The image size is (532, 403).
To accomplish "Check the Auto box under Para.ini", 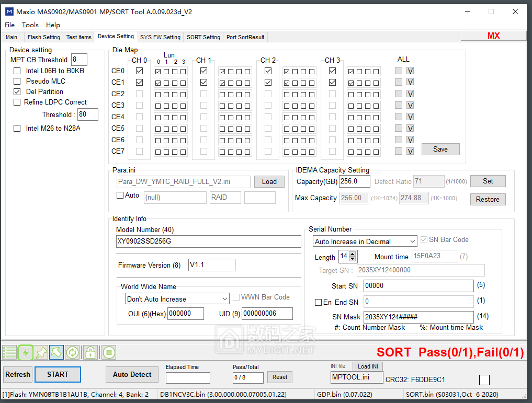I will click(120, 195).
